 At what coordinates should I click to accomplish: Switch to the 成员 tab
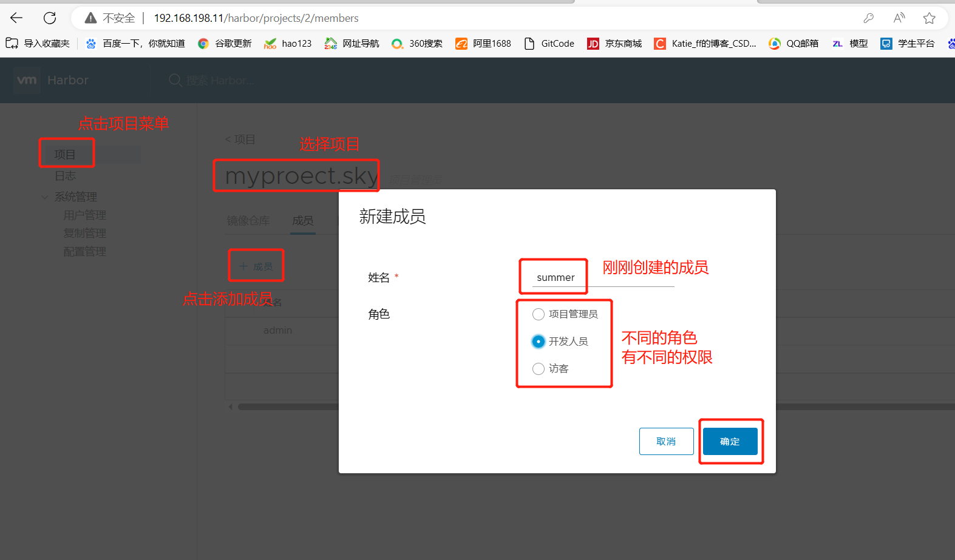tap(303, 220)
